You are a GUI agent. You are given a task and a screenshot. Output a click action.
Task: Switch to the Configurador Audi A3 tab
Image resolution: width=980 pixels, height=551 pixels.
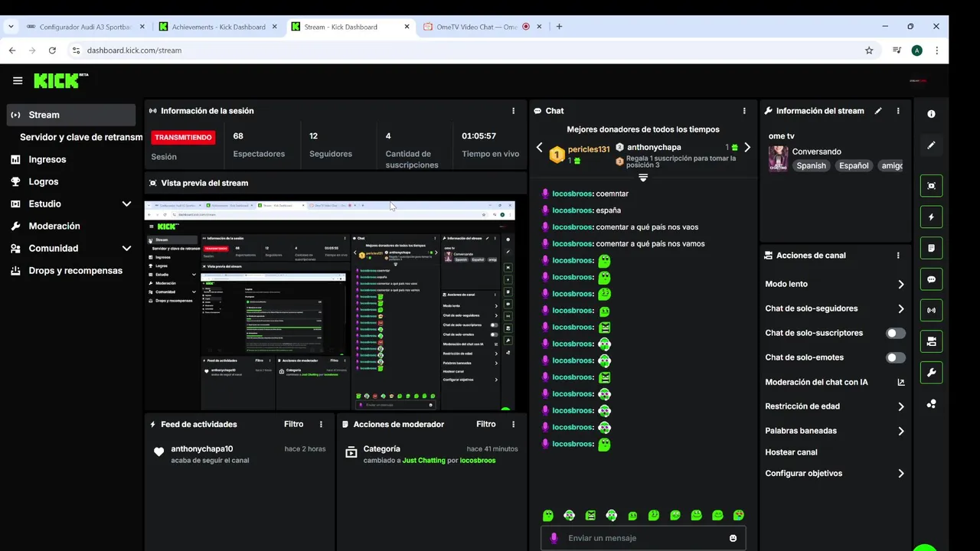point(86,27)
